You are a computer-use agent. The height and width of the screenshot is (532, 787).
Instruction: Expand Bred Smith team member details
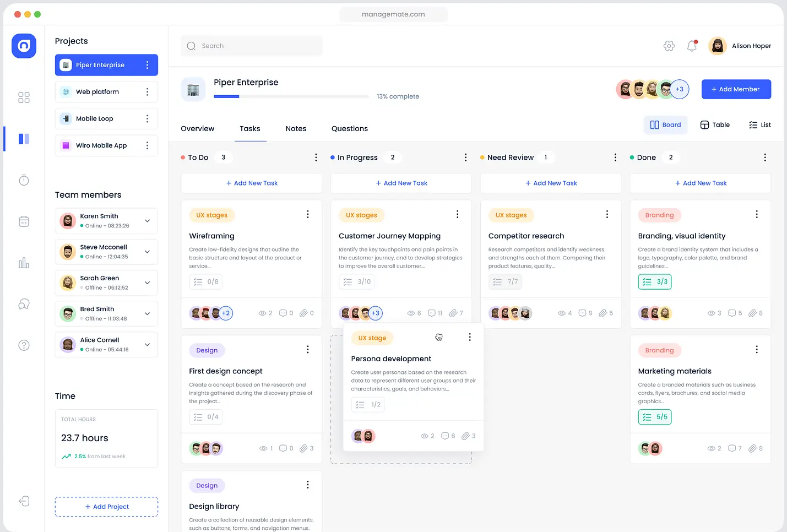(147, 314)
